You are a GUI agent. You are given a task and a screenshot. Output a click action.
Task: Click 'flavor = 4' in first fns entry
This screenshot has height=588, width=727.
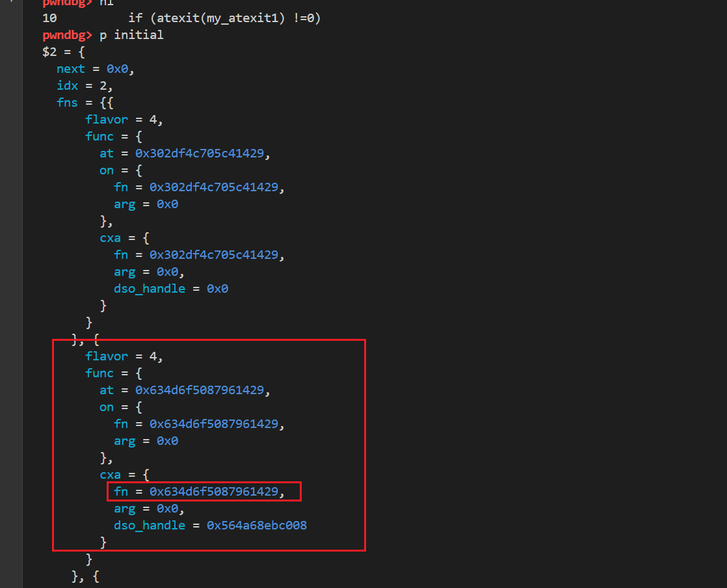[124, 120]
